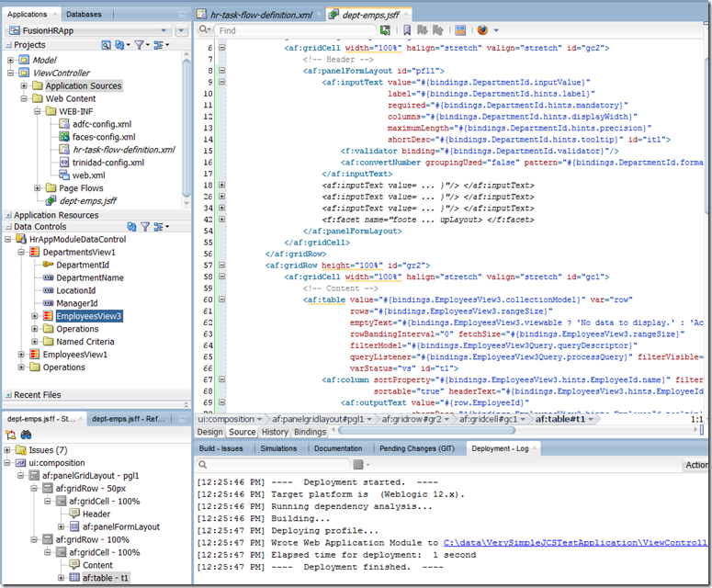Switch to the Design view tab

pos(209,432)
